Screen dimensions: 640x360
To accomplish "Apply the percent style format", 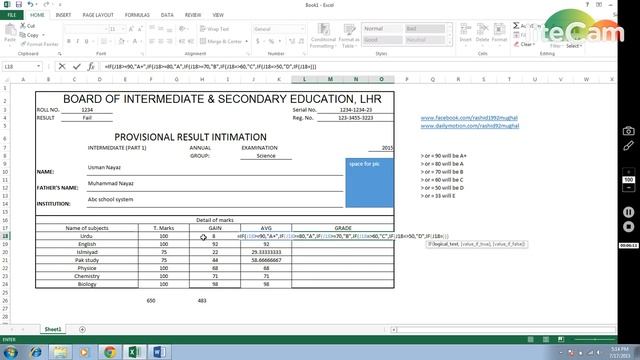I will (x=271, y=41).
